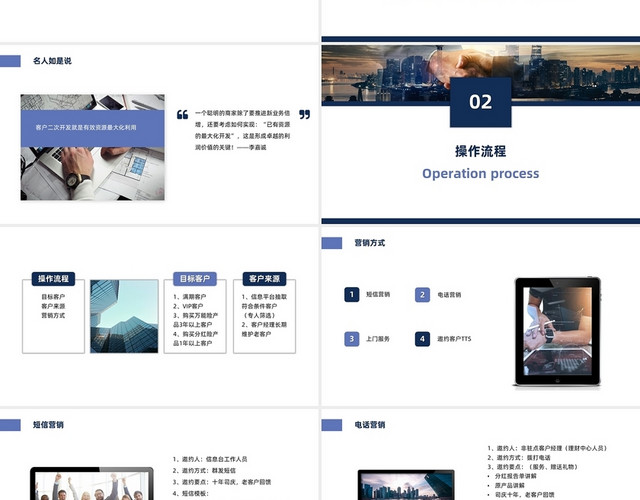This screenshot has width=640, height=500.
Task: Click the number 3 badge beside 上门服务
Action: [x=351, y=339]
